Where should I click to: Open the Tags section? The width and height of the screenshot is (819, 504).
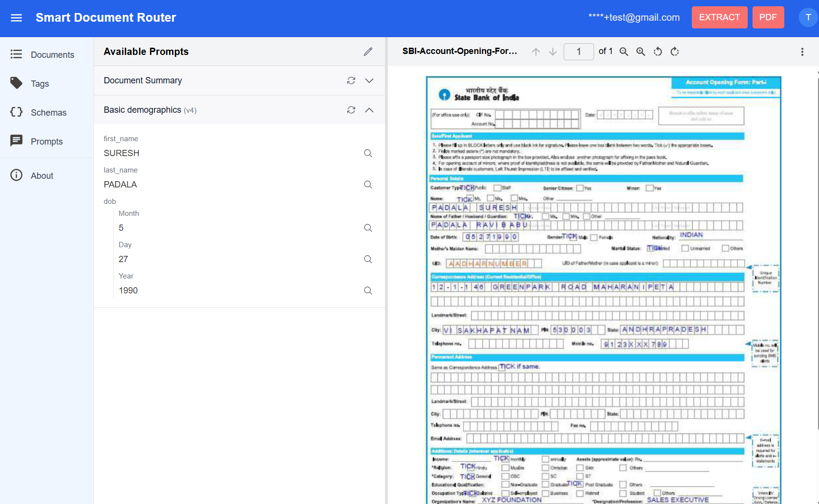click(47, 83)
